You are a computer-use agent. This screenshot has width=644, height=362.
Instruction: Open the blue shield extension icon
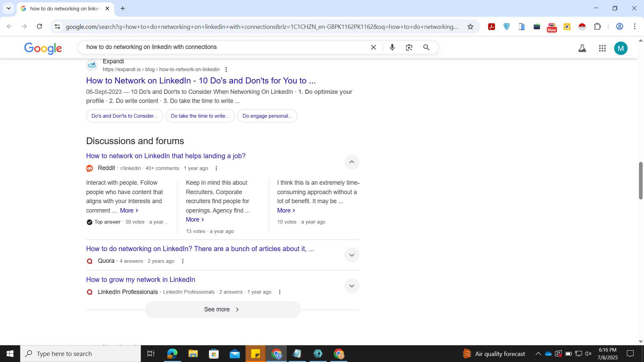tap(506, 26)
